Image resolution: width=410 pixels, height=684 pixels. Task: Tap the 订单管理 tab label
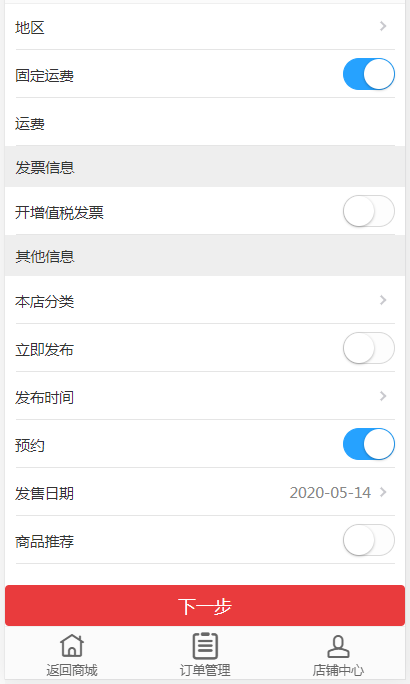click(x=205, y=670)
